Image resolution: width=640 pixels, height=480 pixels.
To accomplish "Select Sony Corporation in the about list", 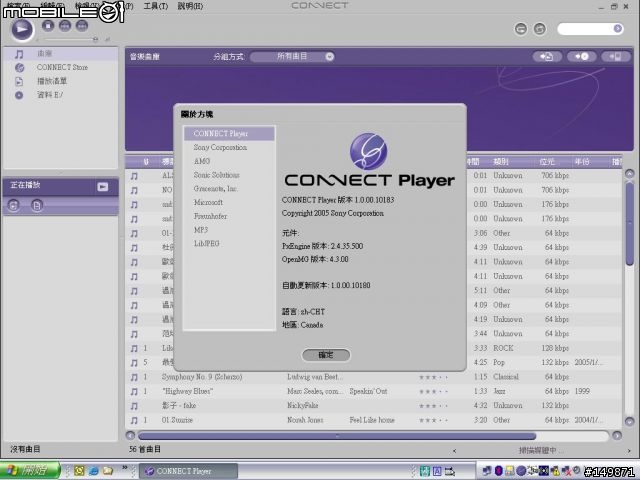I will point(229,147).
